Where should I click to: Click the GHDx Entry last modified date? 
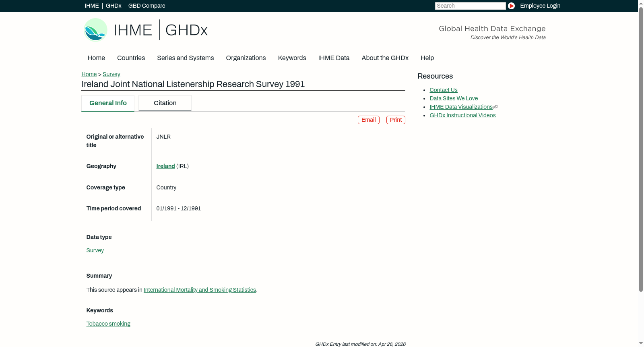click(x=360, y=344)
